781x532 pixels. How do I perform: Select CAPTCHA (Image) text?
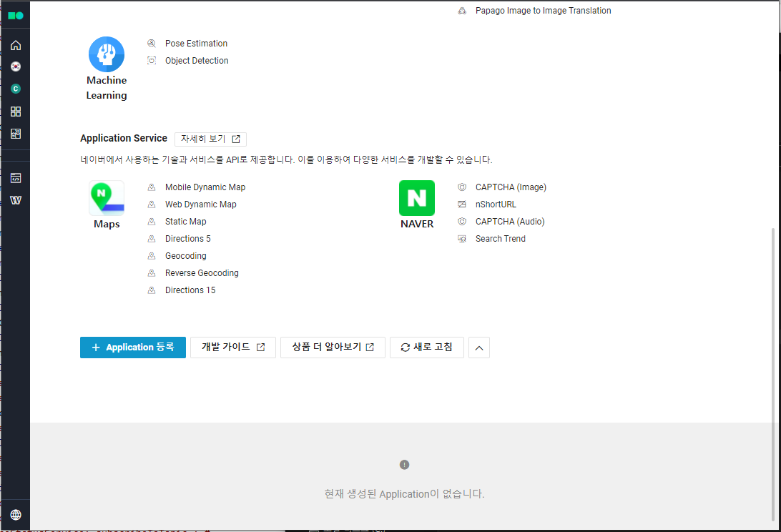click(511, 187)
